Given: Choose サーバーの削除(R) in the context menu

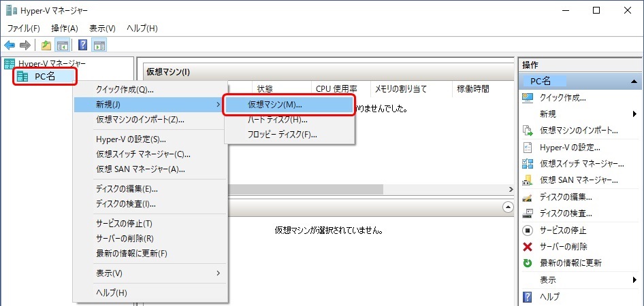Looking at the screenshot, I should [150, 238].
